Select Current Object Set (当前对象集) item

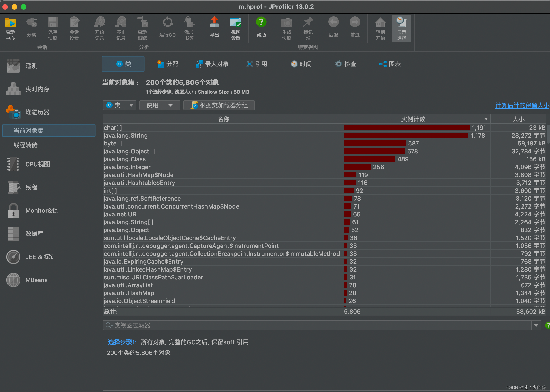[x=49, y=131]
